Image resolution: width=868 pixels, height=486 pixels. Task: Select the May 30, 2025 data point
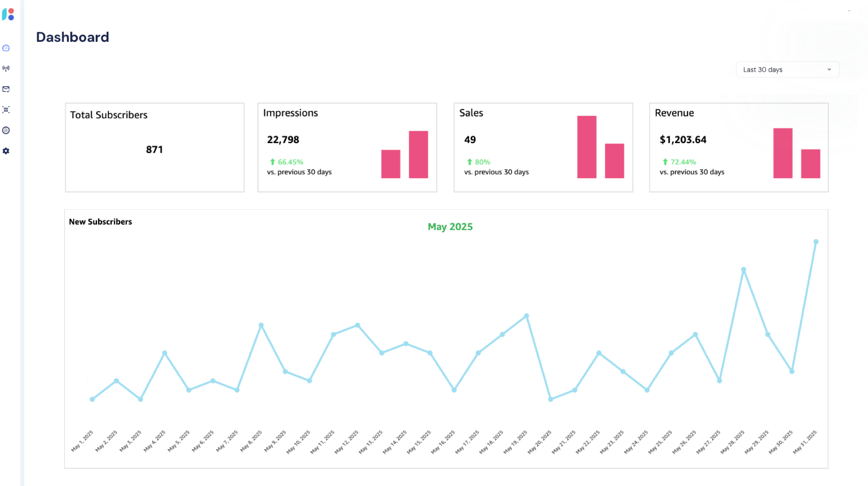tap(792, 371)
